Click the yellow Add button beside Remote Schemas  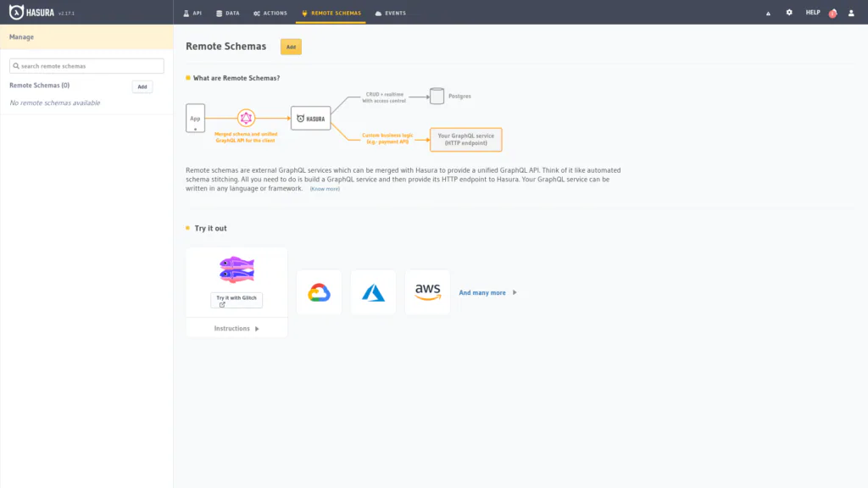click(x=291, y=47)
